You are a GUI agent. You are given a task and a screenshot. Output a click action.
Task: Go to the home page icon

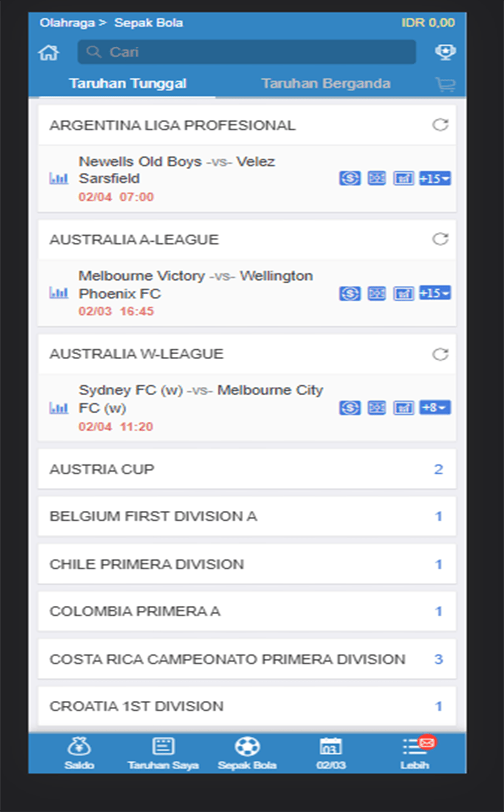tap(49, 52)
